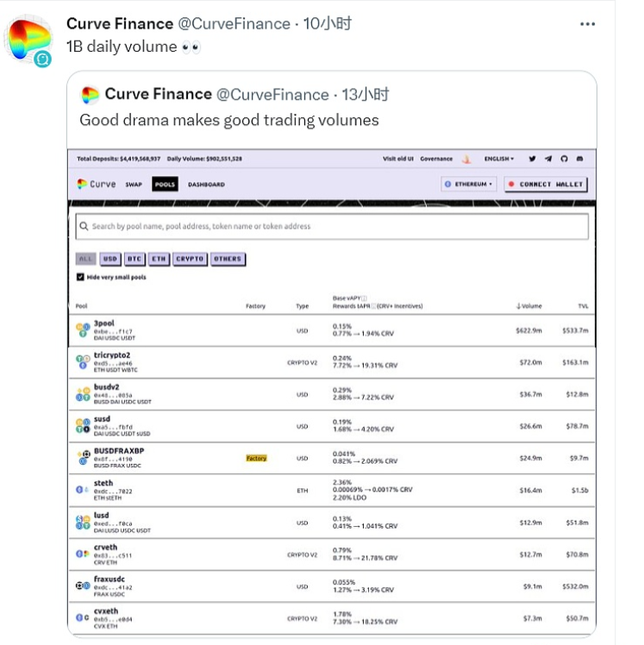Click the CONNECT WALLET button
Image resolution: width=644 pixels, height=645 pixels.
click(546, 184)
